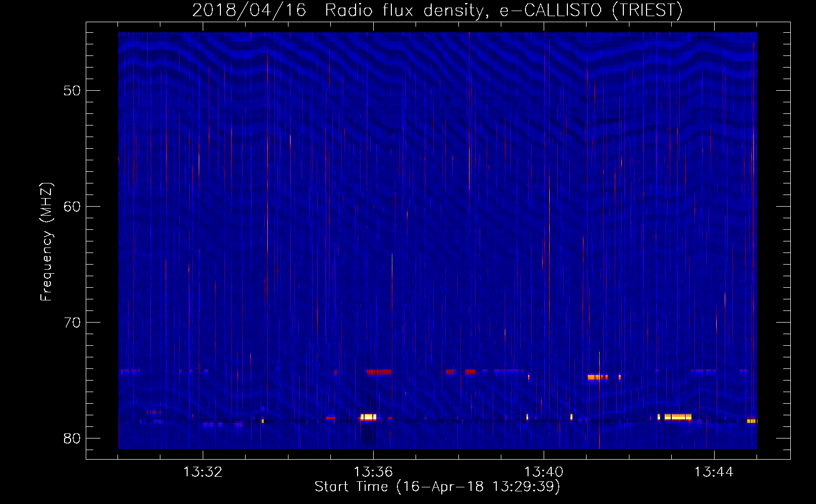Select the 70 MHz frequency tick label
Image resolution: width=816 pixels, height=504 pixels.
[x=73, y=323]
